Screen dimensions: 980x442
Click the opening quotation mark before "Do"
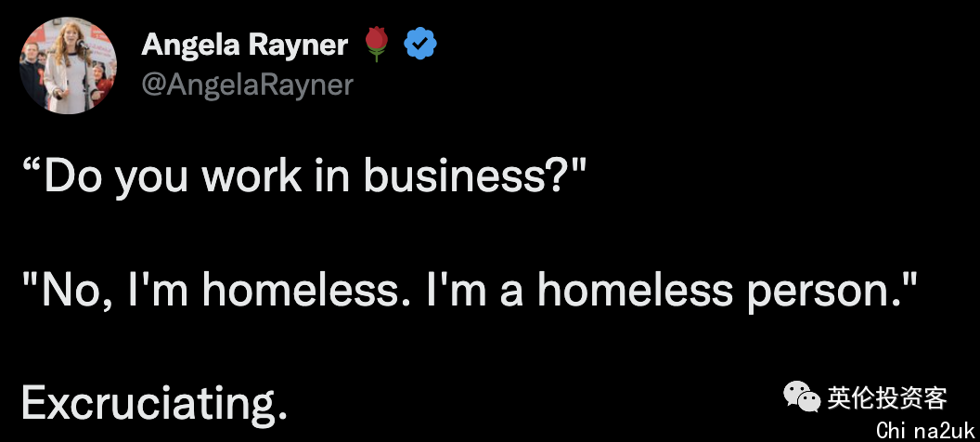(32, 165)
